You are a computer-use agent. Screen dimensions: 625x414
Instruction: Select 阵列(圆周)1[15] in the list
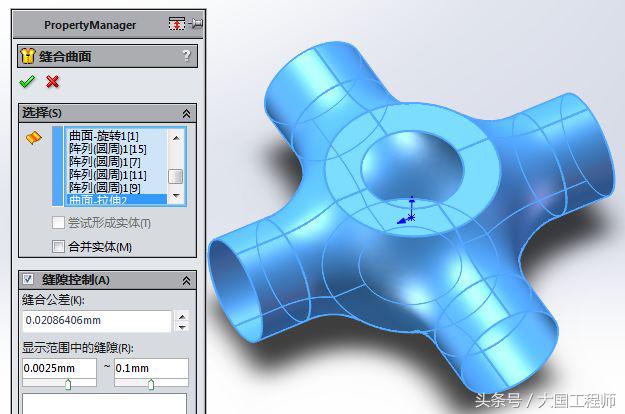click(x=108, y=149)
